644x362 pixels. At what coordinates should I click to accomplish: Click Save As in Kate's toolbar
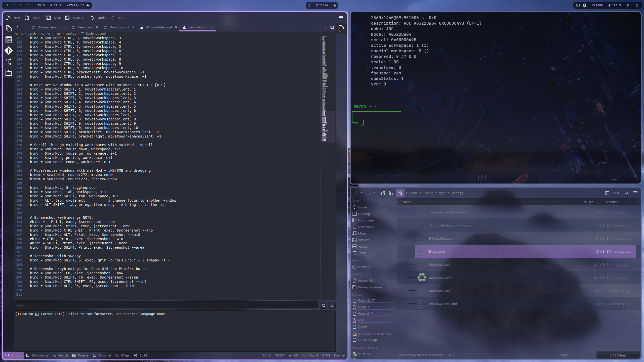[x=75, y=18]
